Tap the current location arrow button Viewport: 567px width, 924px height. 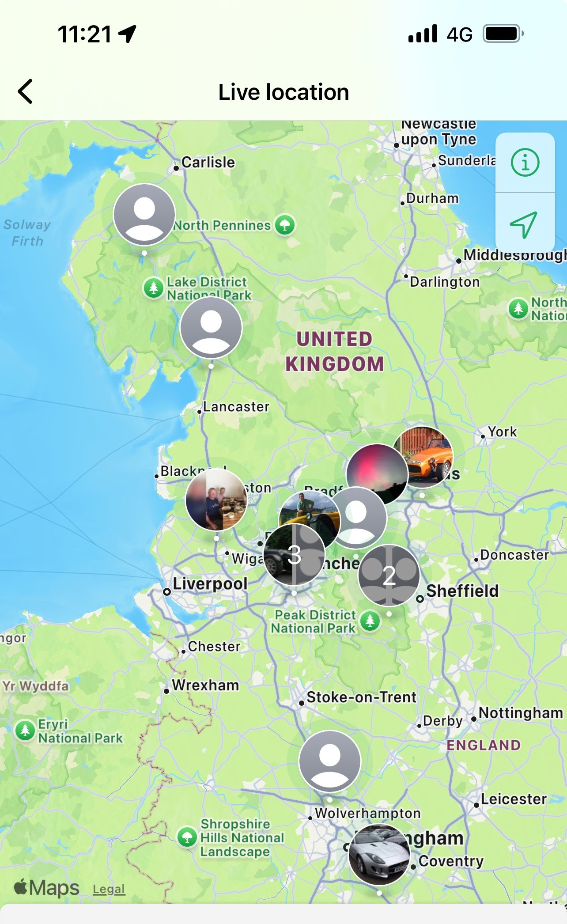[x=525, y=223]
